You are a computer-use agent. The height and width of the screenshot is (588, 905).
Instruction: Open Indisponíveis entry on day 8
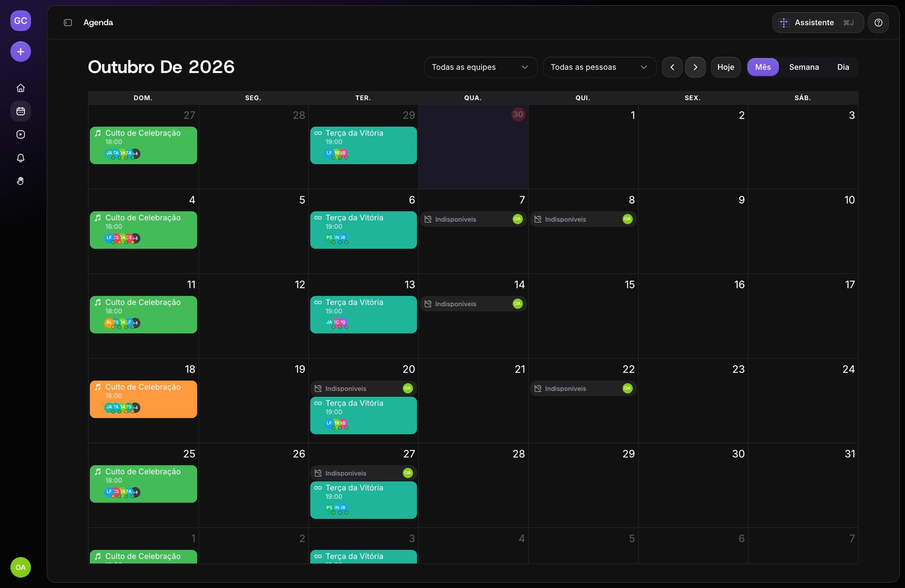[x=583, y=219]
